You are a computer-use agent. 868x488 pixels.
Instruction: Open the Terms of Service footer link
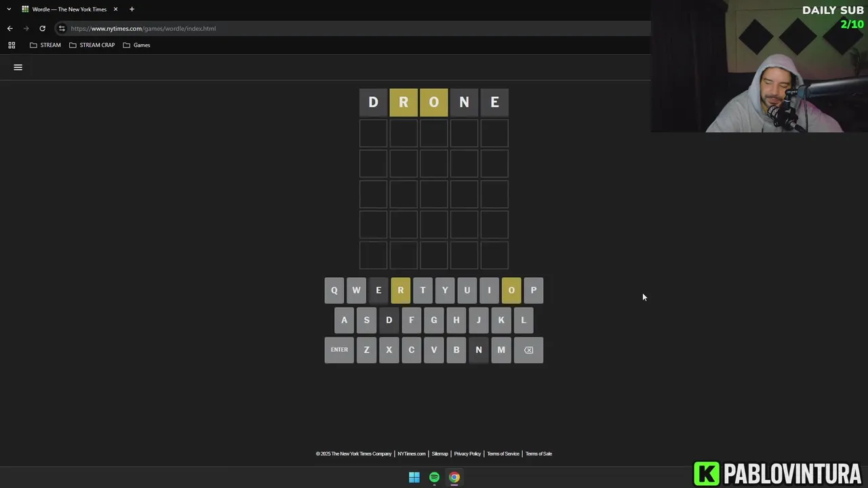point(503,453)
